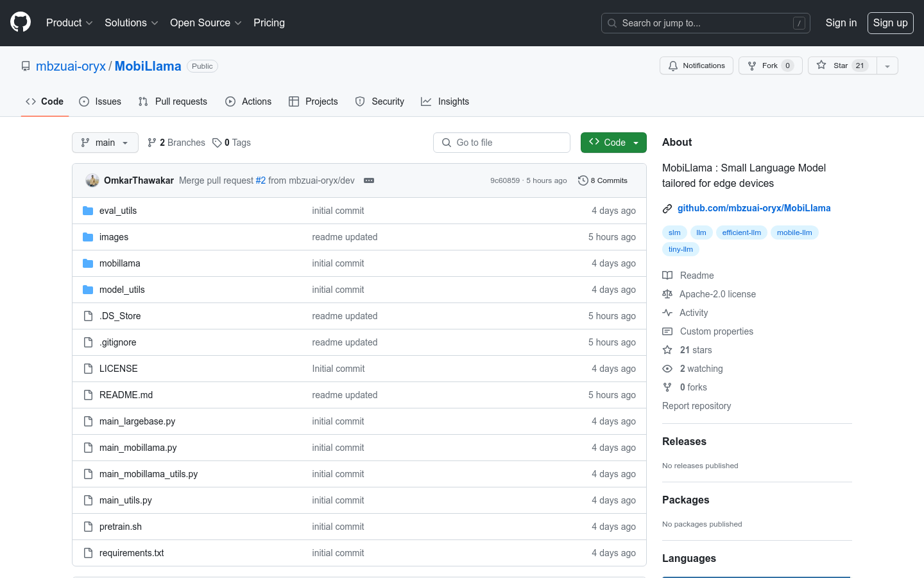Switch to the Insights tab
The width and height of the screenshot is (924, 578).
point(445,101)
